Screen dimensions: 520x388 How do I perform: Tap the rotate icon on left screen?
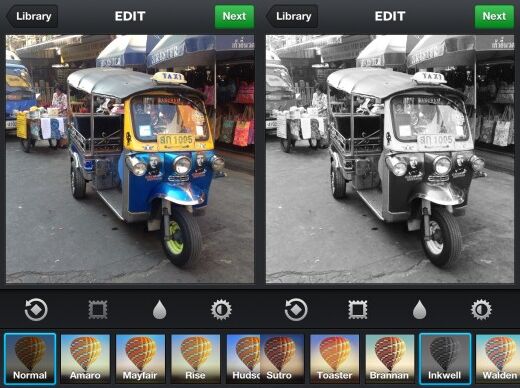[36, 310]
